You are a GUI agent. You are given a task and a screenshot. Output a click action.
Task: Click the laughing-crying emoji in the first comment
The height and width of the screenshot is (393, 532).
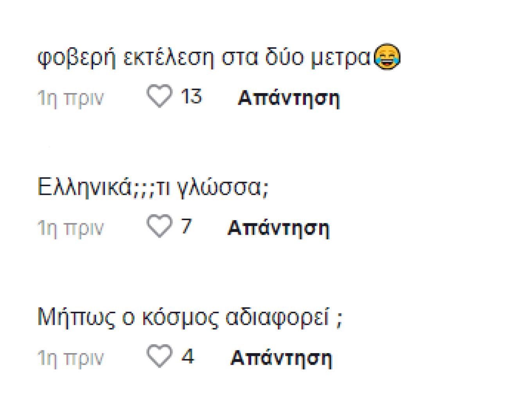(387, 57)
